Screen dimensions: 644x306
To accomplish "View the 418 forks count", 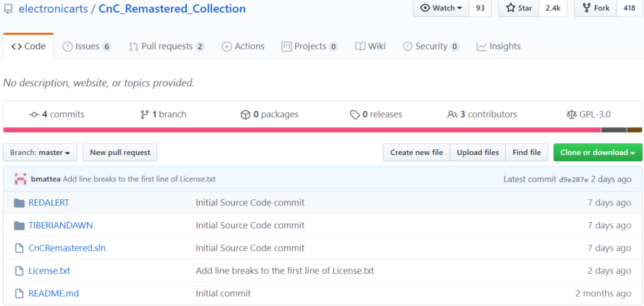I will point(629,8).
